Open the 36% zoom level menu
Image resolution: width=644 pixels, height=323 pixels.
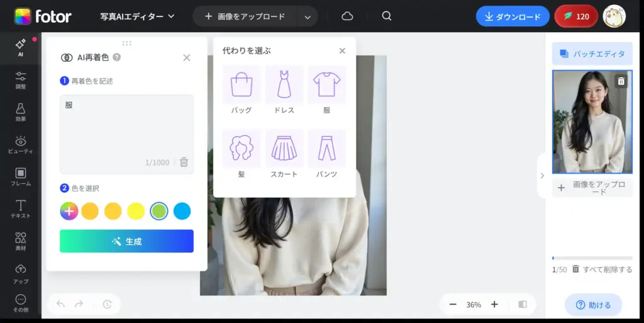pos(474,305)
